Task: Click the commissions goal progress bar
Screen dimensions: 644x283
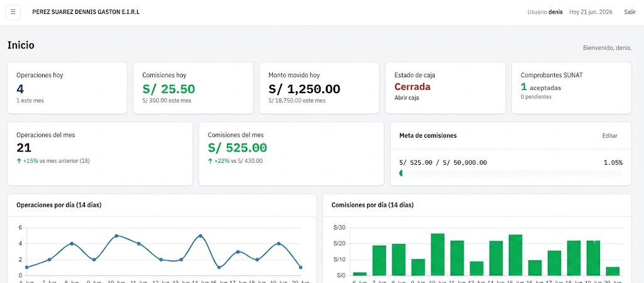Action: [x=511, y=174]
